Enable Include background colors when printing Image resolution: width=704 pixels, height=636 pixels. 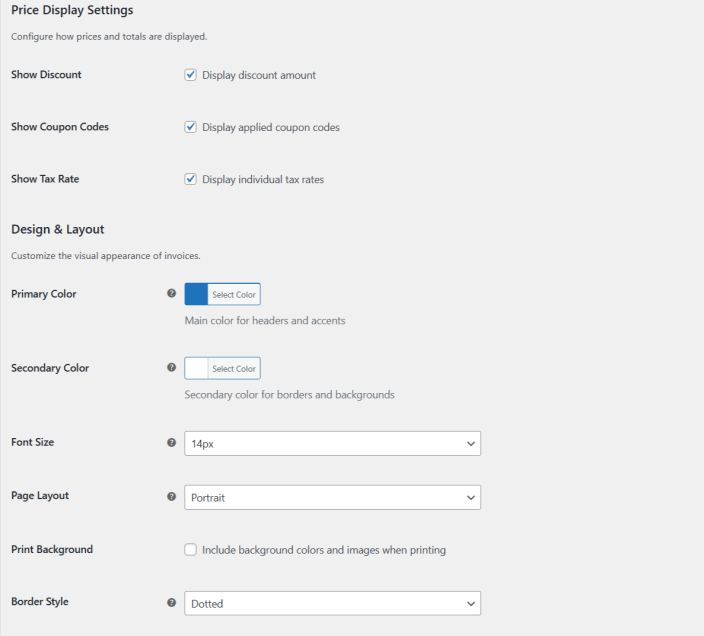[x=190, y=550]
